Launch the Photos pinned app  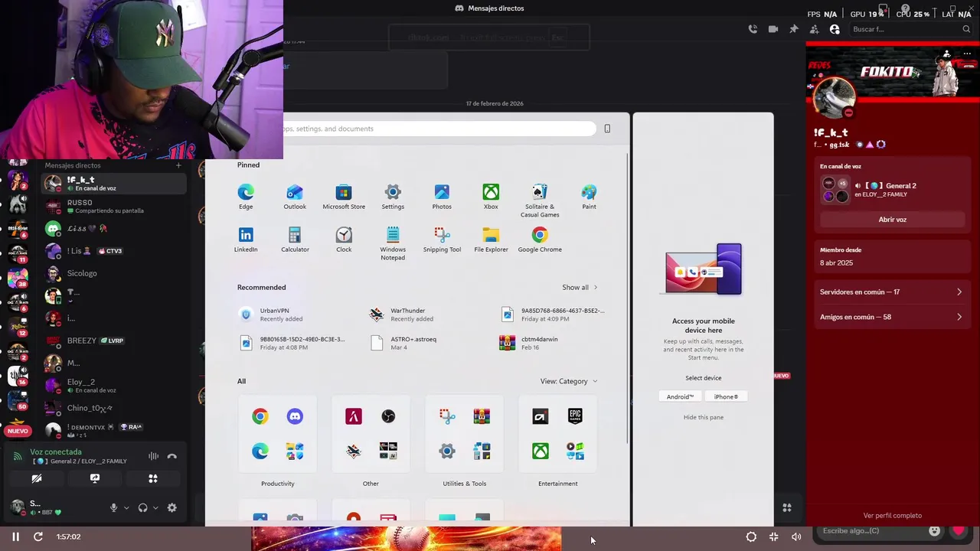[x=442, y=196]
